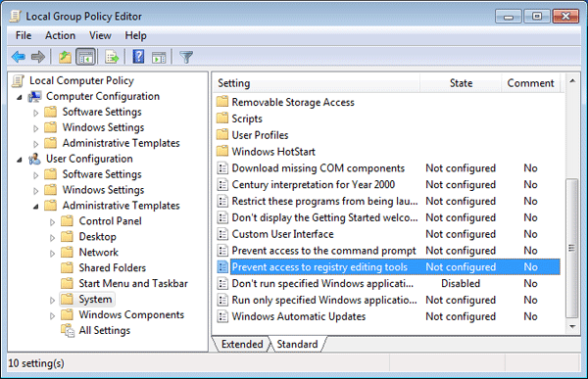
Task: Open Help via the question-mark icon
Action: click(x=138, y=57)
